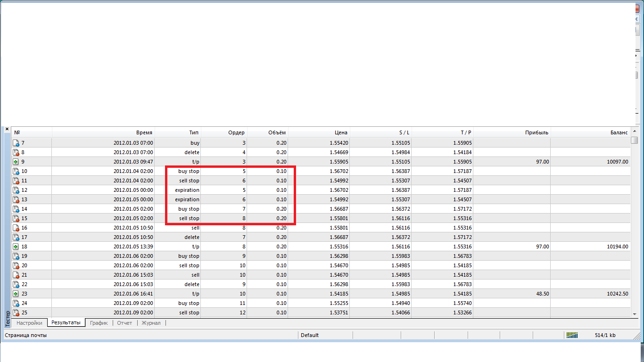Click the sell stop icon in row 20
The image size is (644, 362).
point(16,265)
